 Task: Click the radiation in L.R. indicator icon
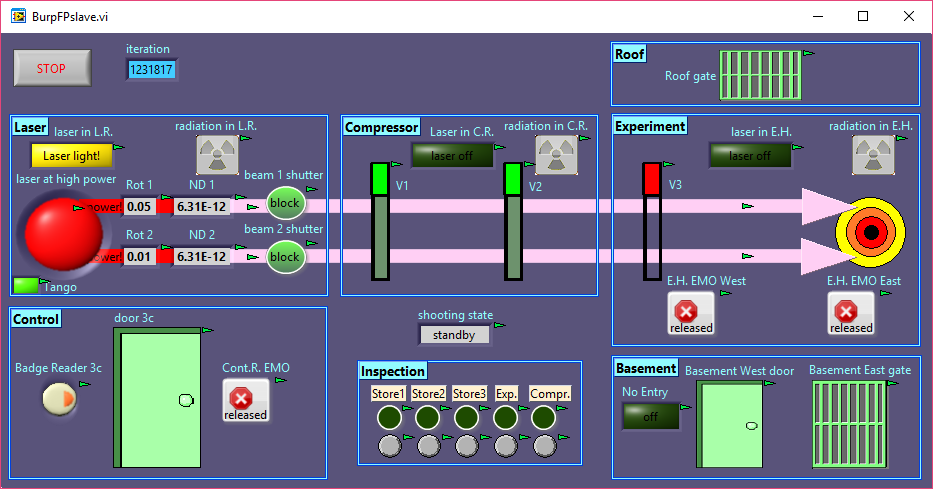[x=216, y=154]
